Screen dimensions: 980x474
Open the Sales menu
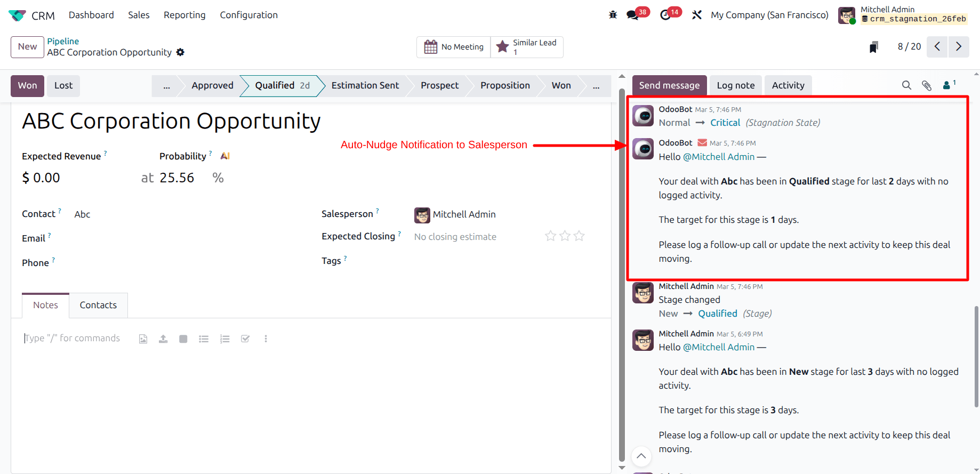[139, 15]
